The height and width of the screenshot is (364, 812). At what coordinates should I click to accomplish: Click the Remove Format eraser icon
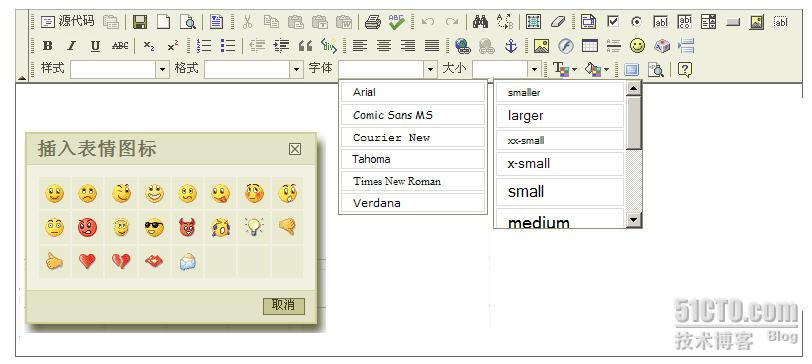pyautogui.click(x=558, y=22)
